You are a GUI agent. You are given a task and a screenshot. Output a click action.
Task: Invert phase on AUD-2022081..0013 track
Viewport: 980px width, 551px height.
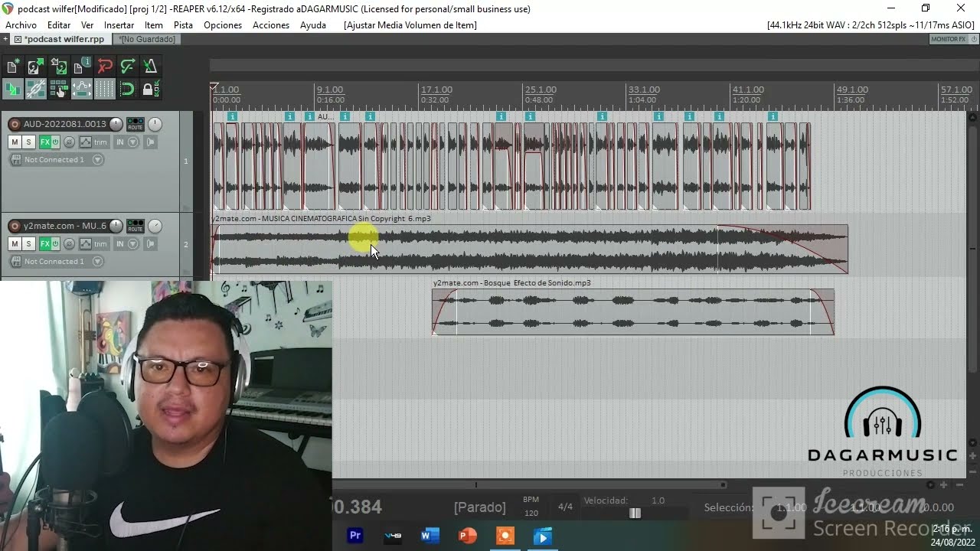(x=69, y=142)
